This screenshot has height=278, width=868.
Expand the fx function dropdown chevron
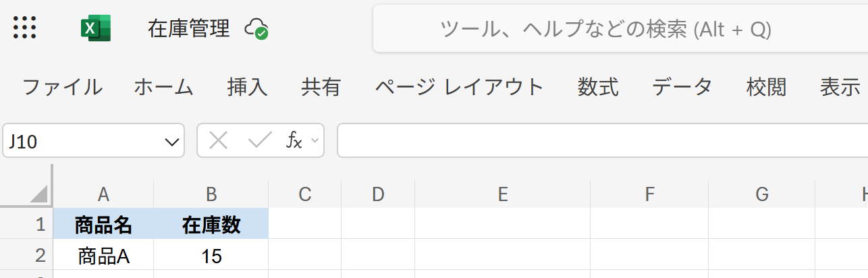pos(314,141)
